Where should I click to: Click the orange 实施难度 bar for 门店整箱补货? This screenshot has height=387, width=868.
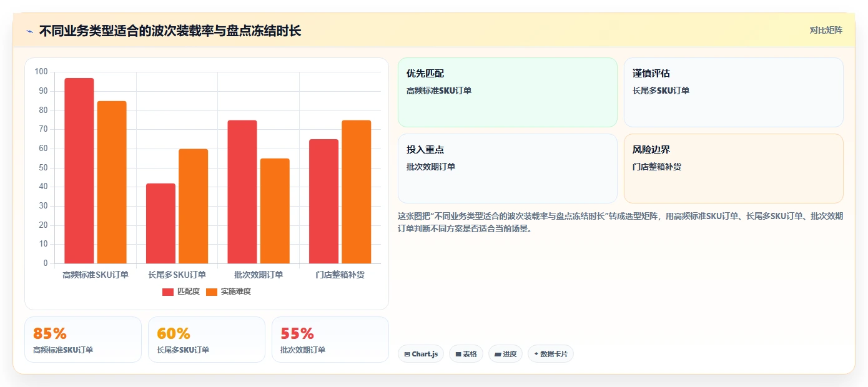[x=356, y=192]
